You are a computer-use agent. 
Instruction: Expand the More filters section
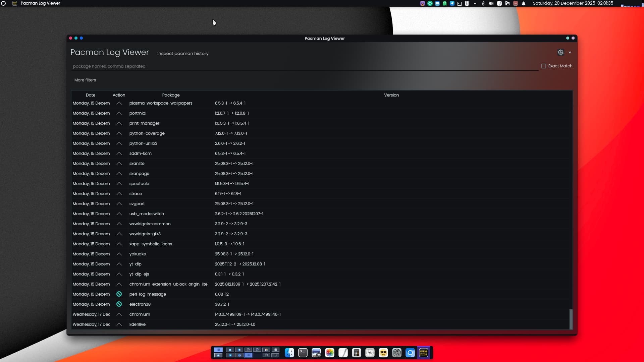coord(85,80)
